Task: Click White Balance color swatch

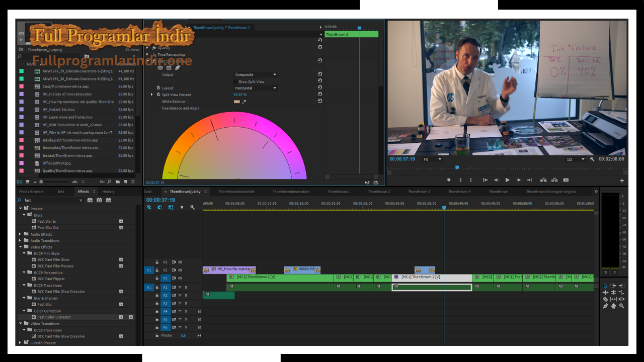Action: (x=237, y=102)
